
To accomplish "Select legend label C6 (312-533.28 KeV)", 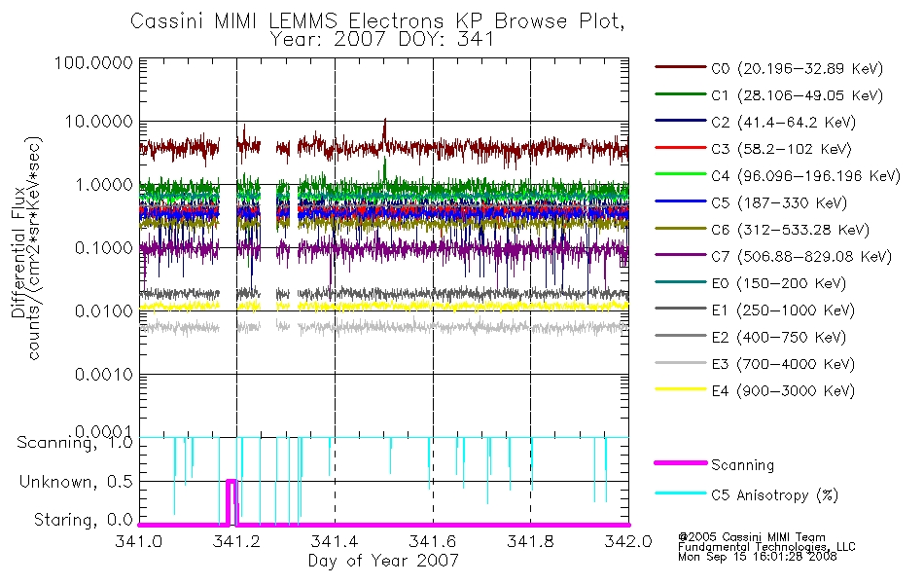I will [x=790, y=230].
